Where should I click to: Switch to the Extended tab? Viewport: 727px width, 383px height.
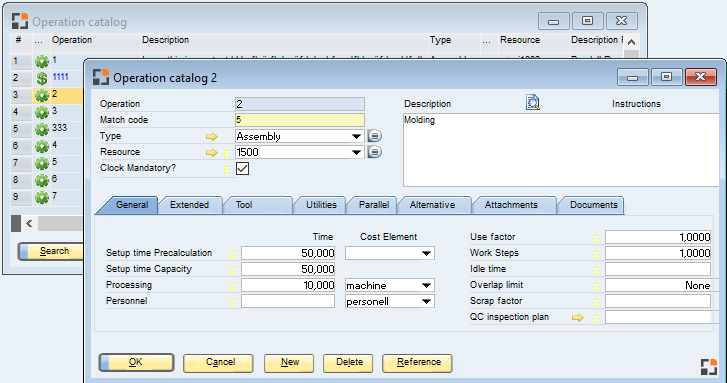[x=189, y=205]
